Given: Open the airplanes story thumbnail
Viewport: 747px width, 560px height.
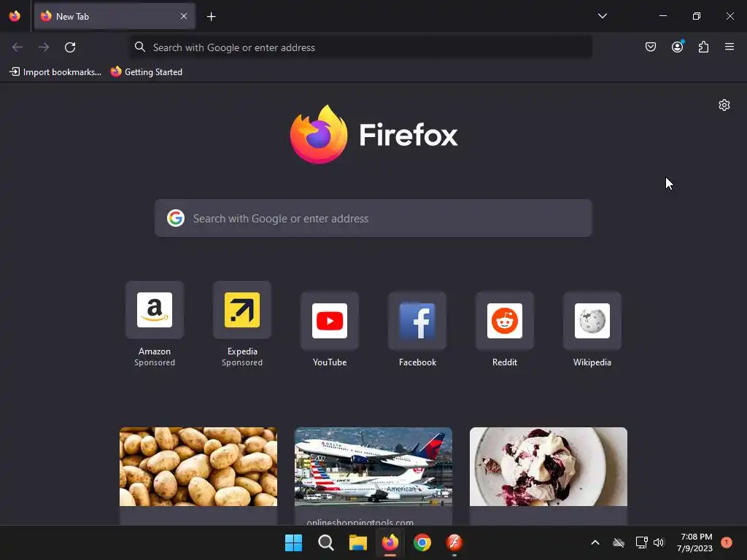Looking at the screenshot, I should coord(373,467).
